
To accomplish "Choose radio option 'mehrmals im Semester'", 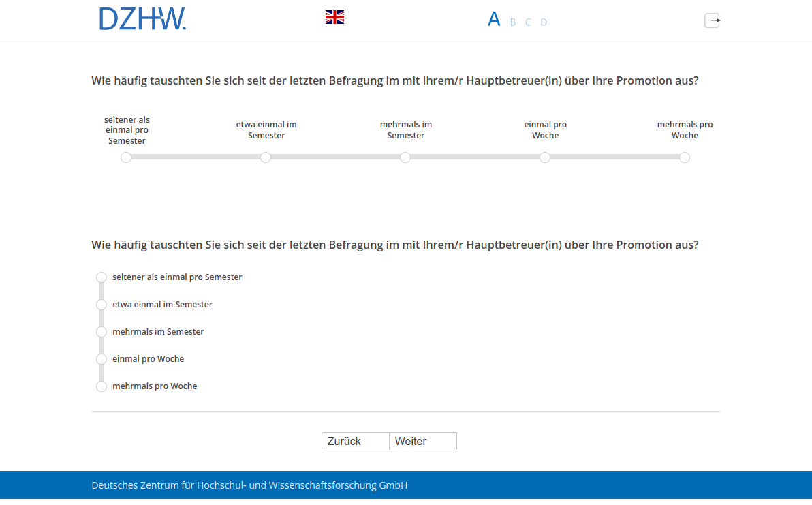I will point(101,332).
